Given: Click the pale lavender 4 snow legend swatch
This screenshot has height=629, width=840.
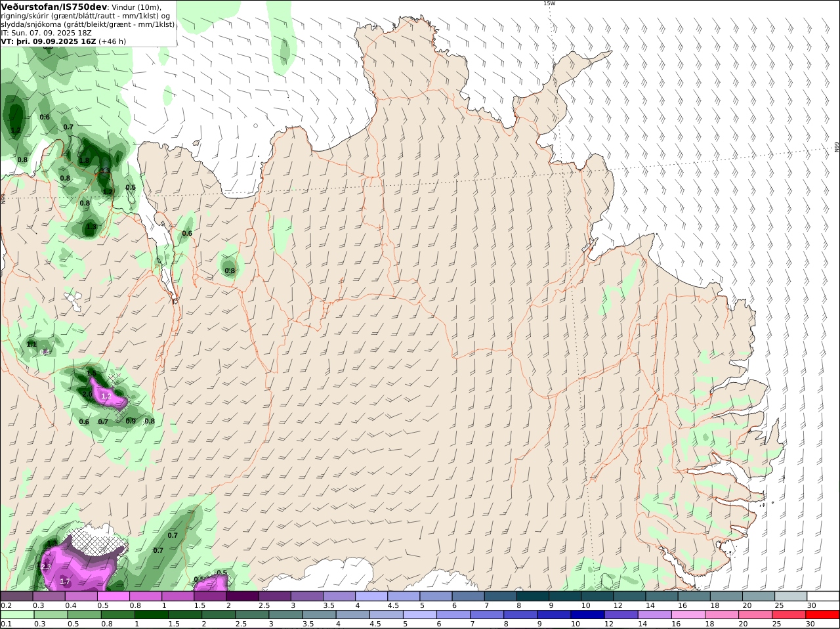Looking at the screenshot, I should click(371, 596).
